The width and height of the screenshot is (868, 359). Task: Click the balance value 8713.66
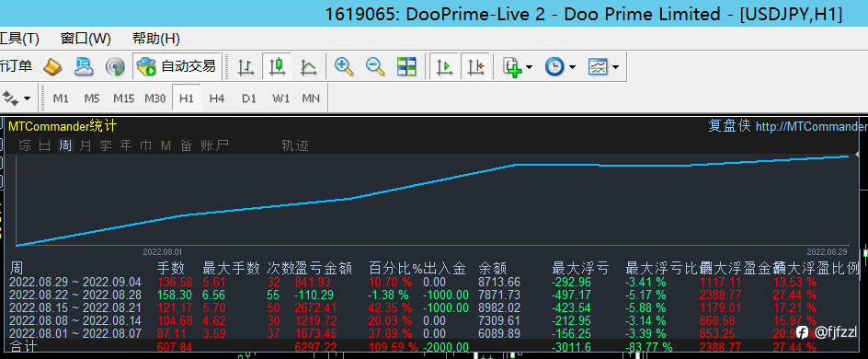pyautogui.click(x=499, y=282)
